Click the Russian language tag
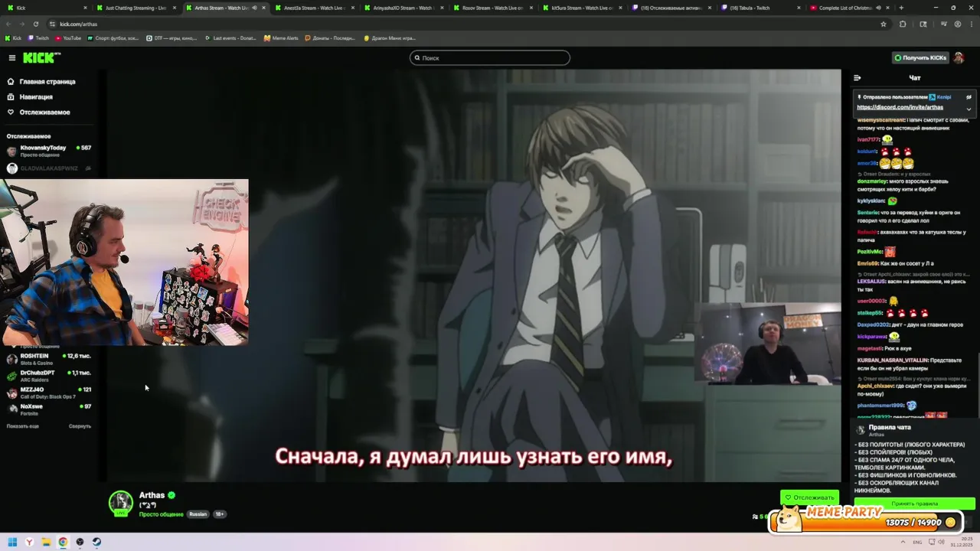This screenshot has height=551, width=980. (x=198, y=514)
